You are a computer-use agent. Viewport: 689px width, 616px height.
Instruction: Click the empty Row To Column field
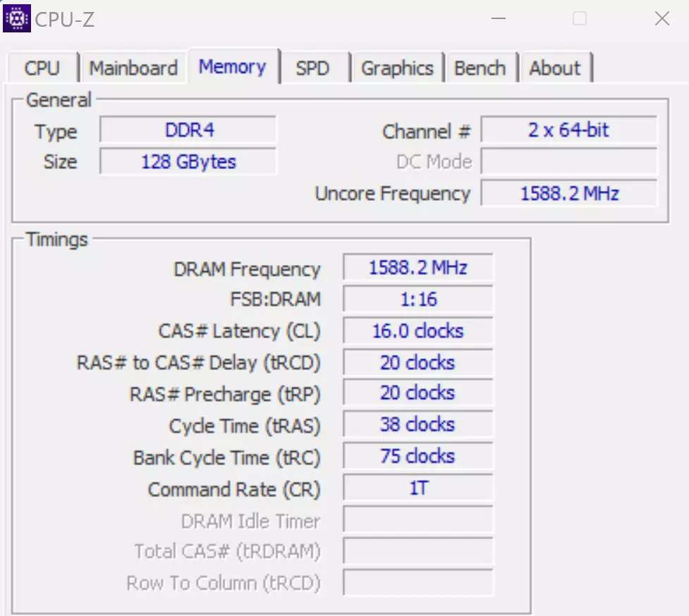(418, 582)
